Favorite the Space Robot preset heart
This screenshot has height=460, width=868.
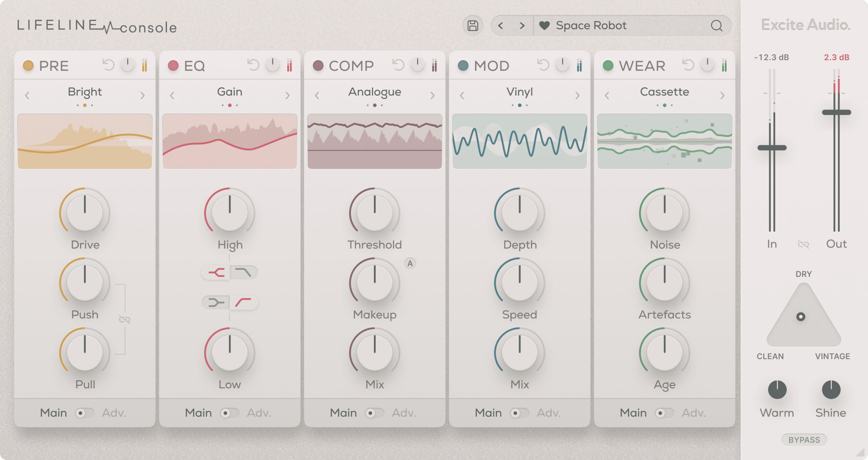tap(544, 26)
